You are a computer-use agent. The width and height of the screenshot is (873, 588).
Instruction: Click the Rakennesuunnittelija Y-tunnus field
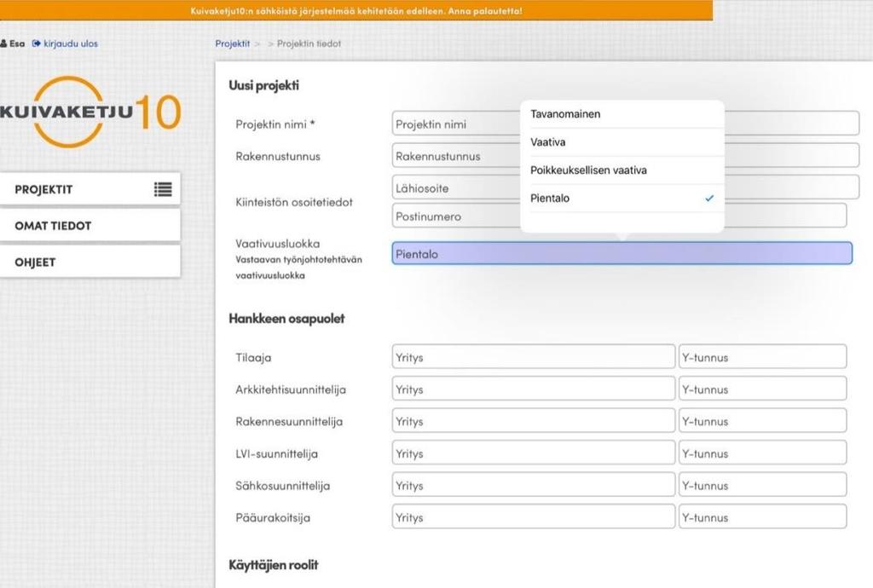(x=763, y=421)
